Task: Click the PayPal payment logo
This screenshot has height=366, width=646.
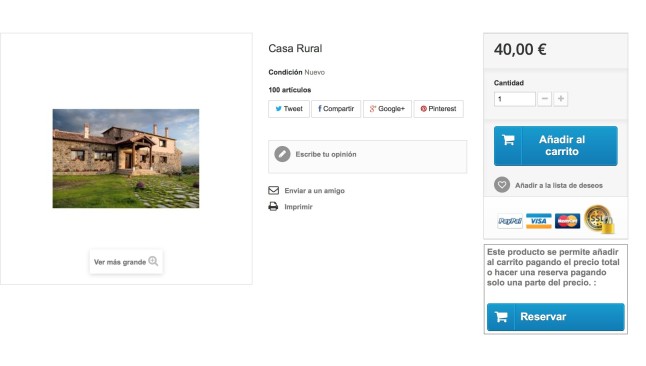Action: [x=510, y=221]
